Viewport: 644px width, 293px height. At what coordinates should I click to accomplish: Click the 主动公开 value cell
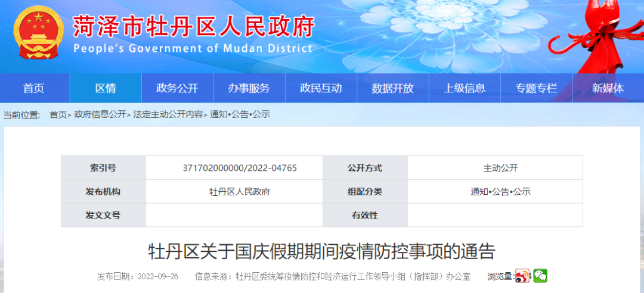coord(495,168)
